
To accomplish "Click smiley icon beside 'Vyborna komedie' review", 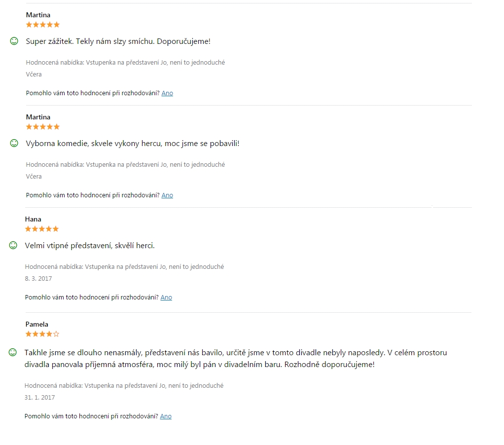I will (14, 143).
